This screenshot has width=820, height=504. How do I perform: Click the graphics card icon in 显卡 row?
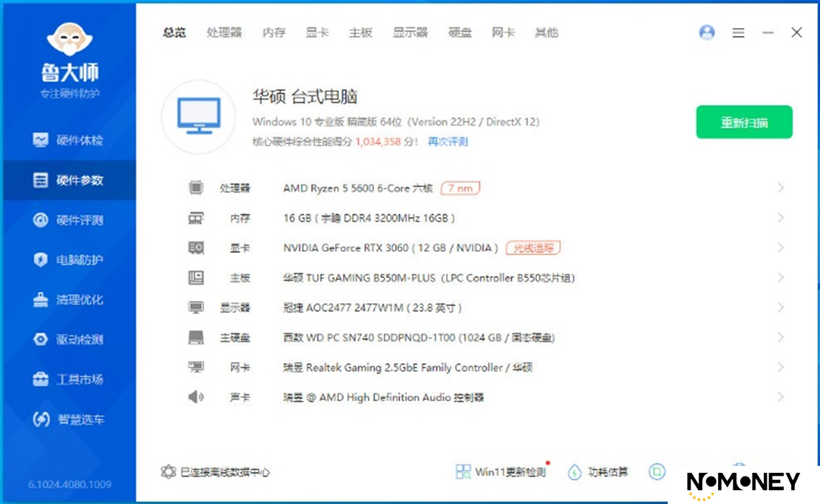click(x=196, y=248)
